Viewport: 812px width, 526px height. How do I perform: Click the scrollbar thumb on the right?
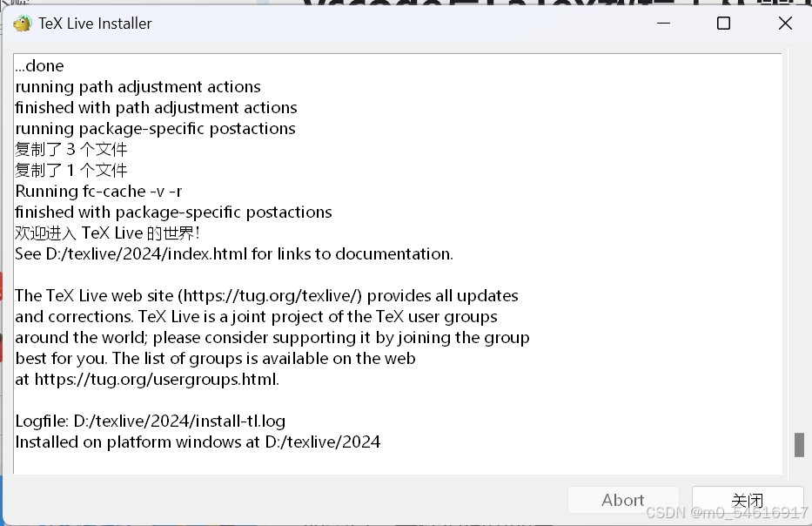(799, 445)
